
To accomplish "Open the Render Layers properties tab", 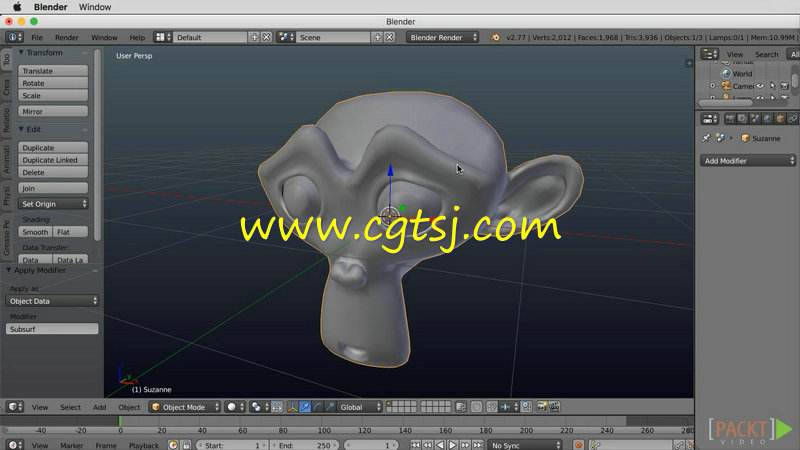I will click(x=742, y=119).
